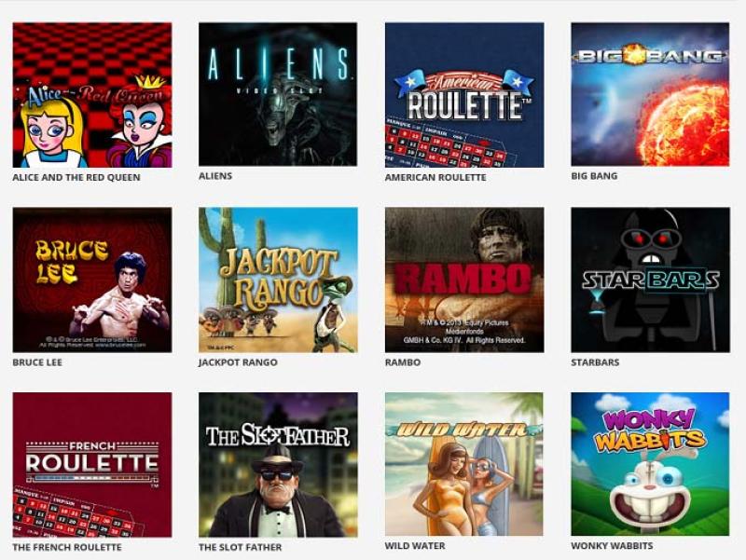Select the Wonky Wabbits game thumbnail
Screen dimensions: 746x560
650,464
